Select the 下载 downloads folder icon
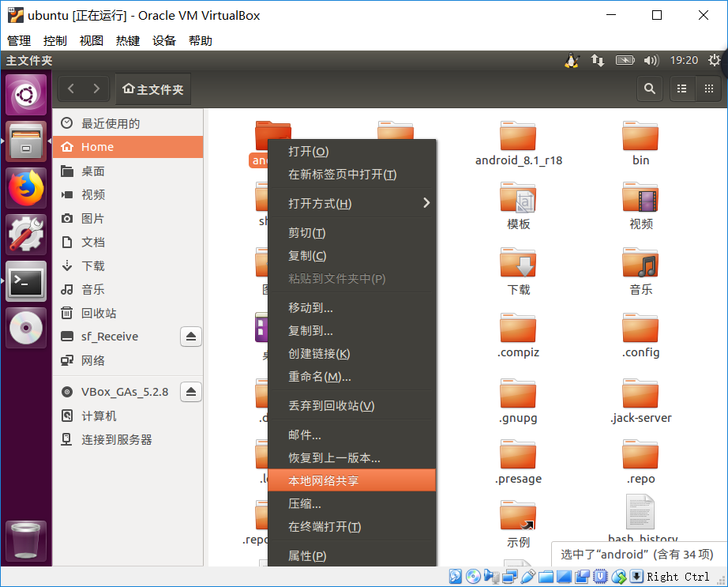 click(x=518, y=262)
